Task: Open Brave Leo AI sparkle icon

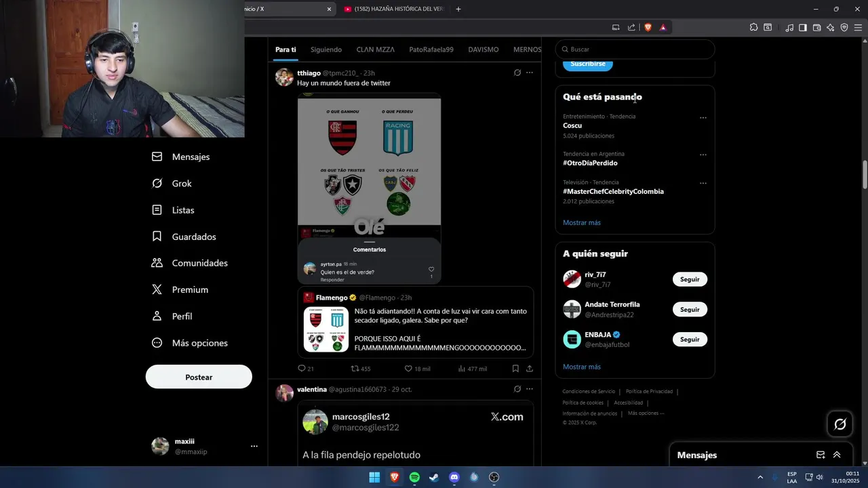Action: [x=830, y=28]
